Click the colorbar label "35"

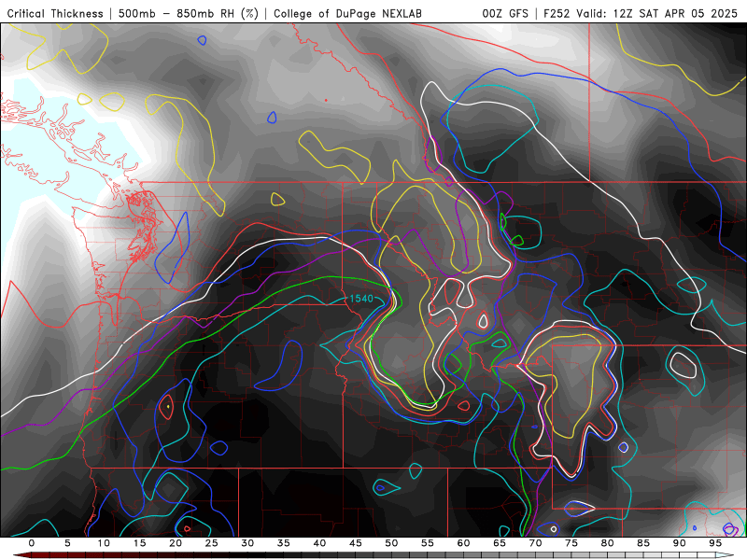pyautogui.click(x=284, y=543)
